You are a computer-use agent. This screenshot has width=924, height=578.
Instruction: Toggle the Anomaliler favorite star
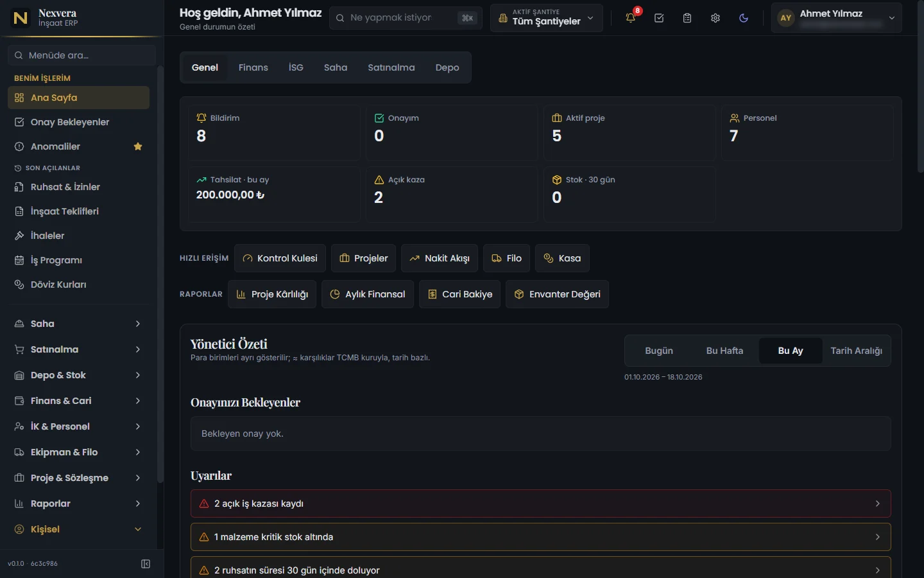[x=138, y=146]
